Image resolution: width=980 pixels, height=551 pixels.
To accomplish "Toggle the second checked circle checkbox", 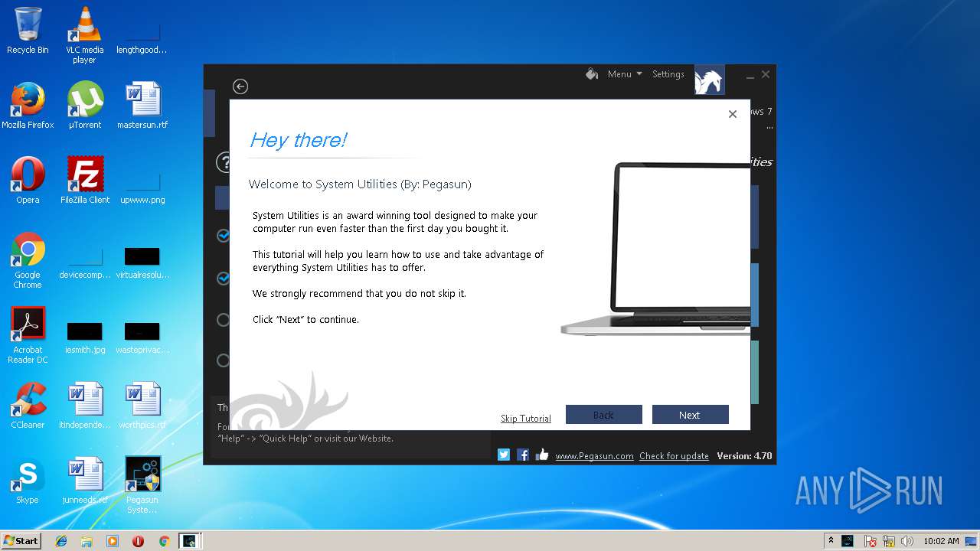I will tap(223, 278).
